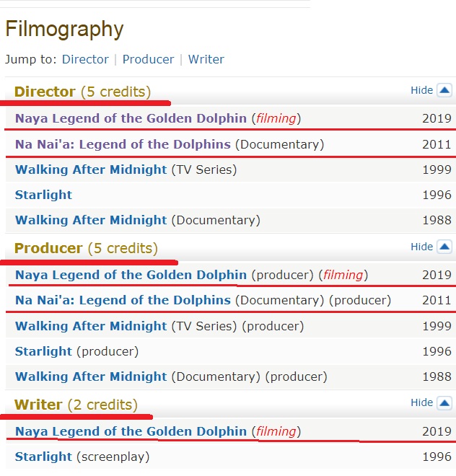Open Walking After Midnight TV Series under Director
Viewport: 456px width, 476px height.
(x=91, y=169)
